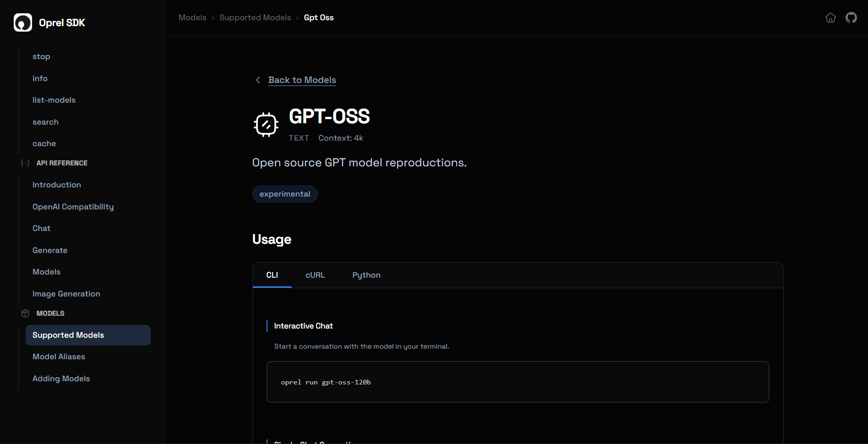The width and height of the screenshot is (868, 444).
Task: Click the MODELS package icon in sidebar
Action: point(25,313)
